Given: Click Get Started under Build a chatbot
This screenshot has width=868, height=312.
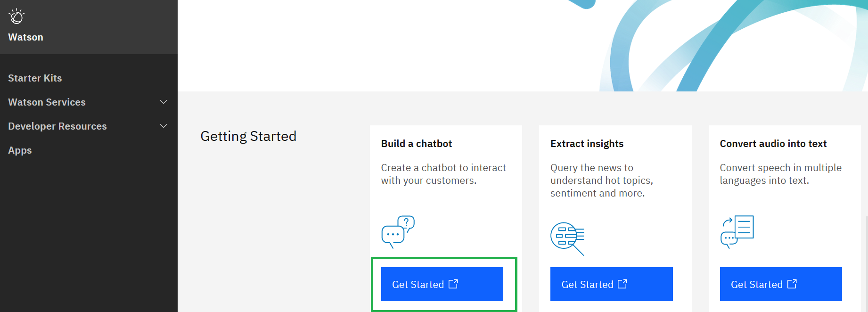Looking at the screenshot, I should (x=442, y=284).
